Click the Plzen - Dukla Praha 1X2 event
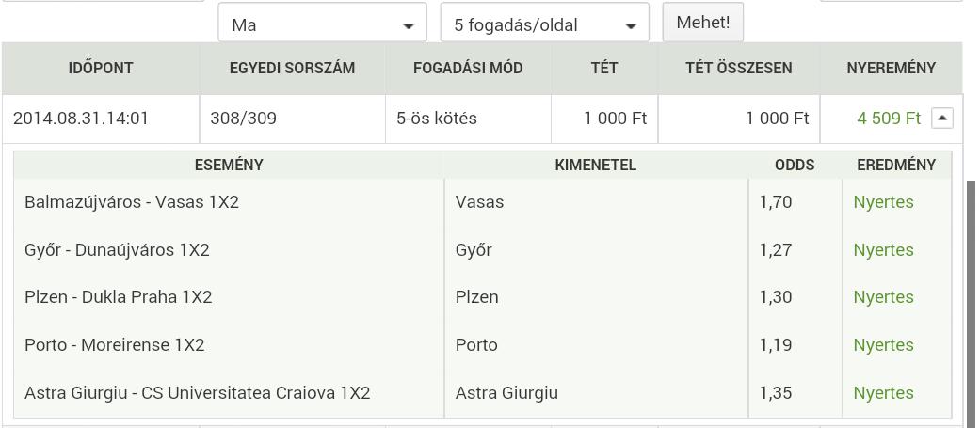 point(118,297)
